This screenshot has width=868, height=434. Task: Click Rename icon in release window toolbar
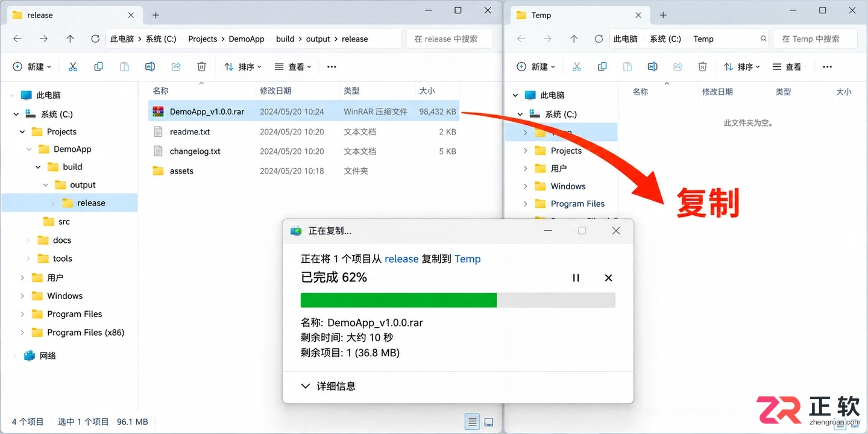click(x=150, y=67)
